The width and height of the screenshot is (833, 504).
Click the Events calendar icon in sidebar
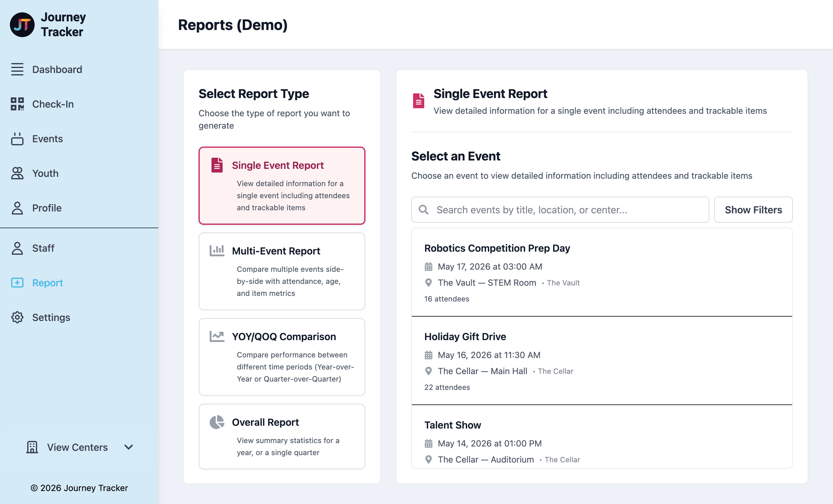tap(17, 139)
